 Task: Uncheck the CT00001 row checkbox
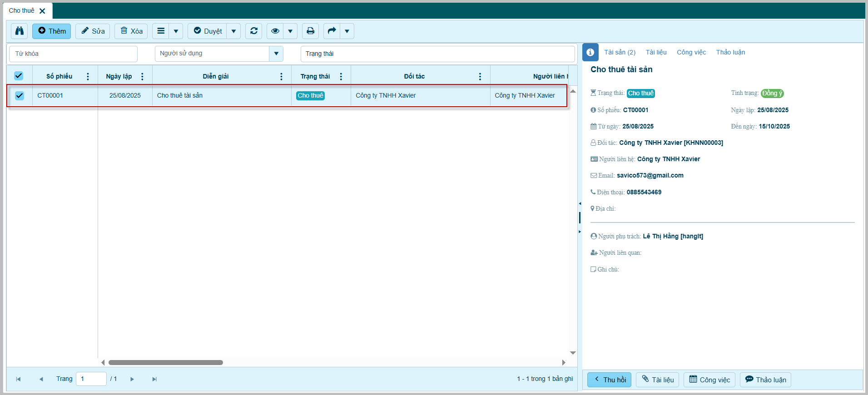tap(20, 95)
